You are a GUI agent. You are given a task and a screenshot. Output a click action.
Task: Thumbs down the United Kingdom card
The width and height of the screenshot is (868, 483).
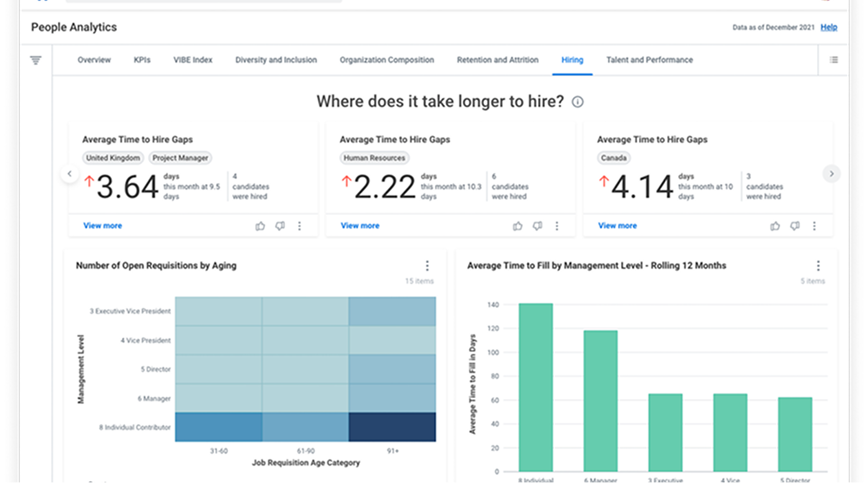[x=280, y=226]
